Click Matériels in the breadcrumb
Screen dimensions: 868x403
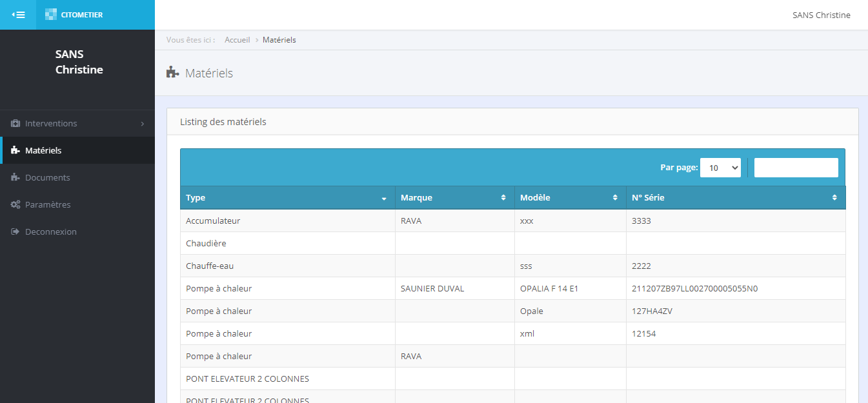279,40
